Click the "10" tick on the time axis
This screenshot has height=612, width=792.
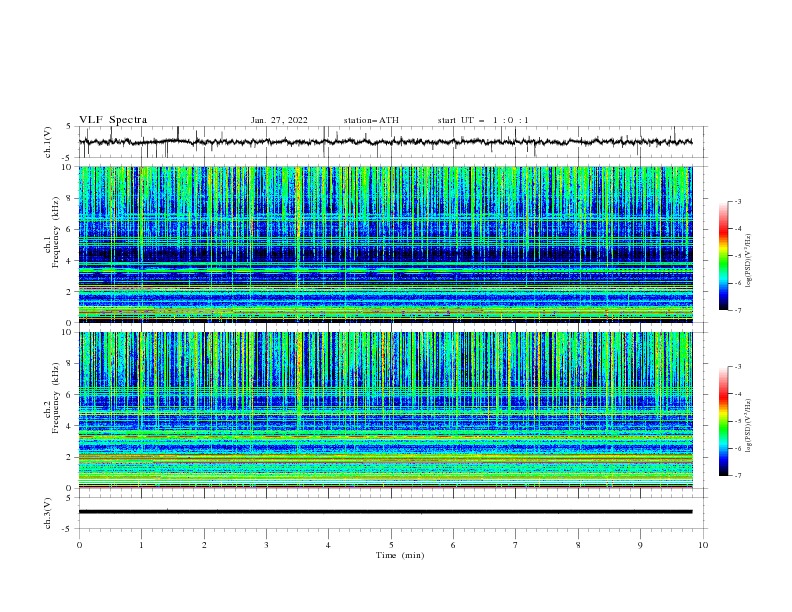pos(703,545)
